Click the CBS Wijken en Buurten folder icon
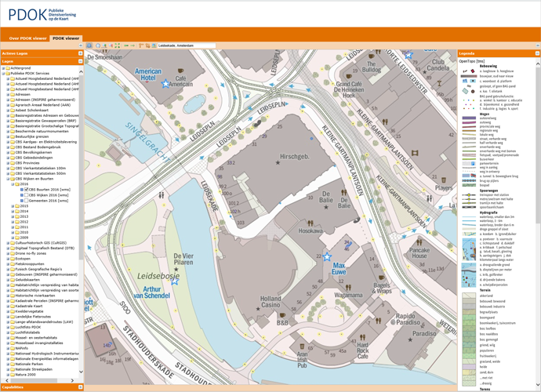The image size is (541, 392). tap(13, 179)
